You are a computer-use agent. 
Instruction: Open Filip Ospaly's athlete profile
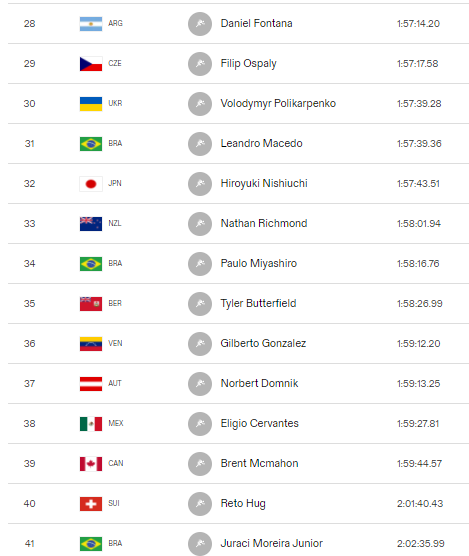pos(249,63)
